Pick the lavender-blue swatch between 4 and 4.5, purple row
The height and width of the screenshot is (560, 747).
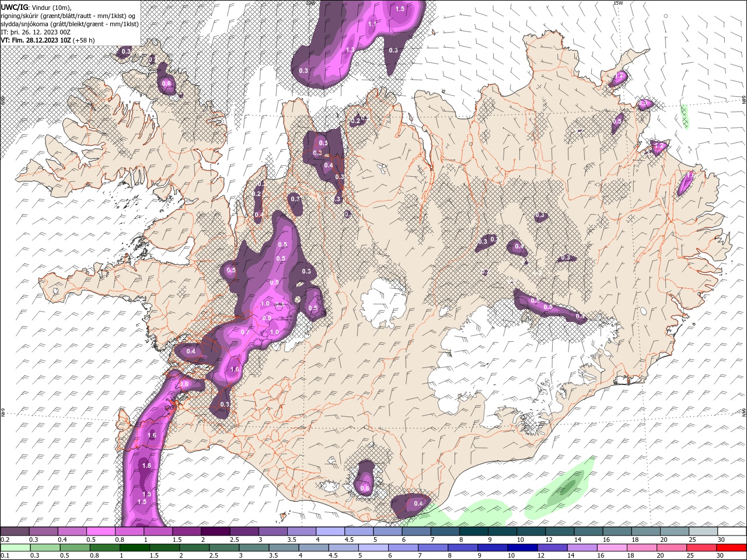[x=330, y=531]
